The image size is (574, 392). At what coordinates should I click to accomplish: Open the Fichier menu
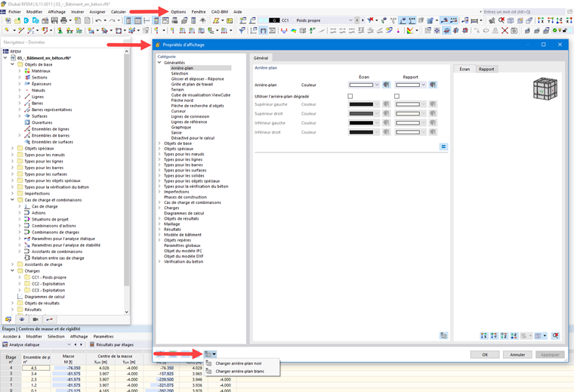(14, 12)
